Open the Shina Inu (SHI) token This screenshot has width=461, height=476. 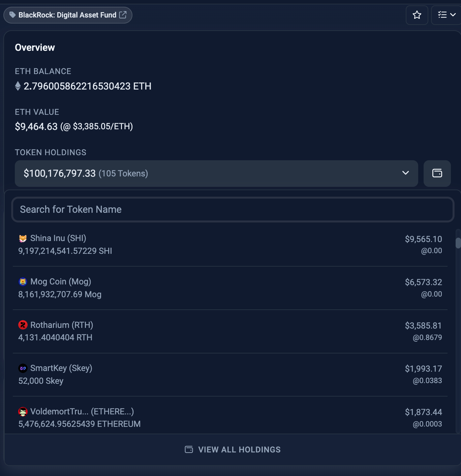tap(58, 238)
